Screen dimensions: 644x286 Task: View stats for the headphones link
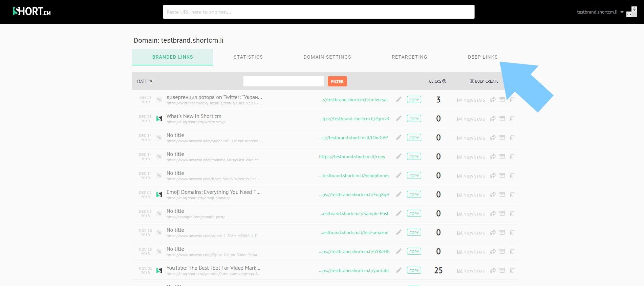tap(471, 176)
